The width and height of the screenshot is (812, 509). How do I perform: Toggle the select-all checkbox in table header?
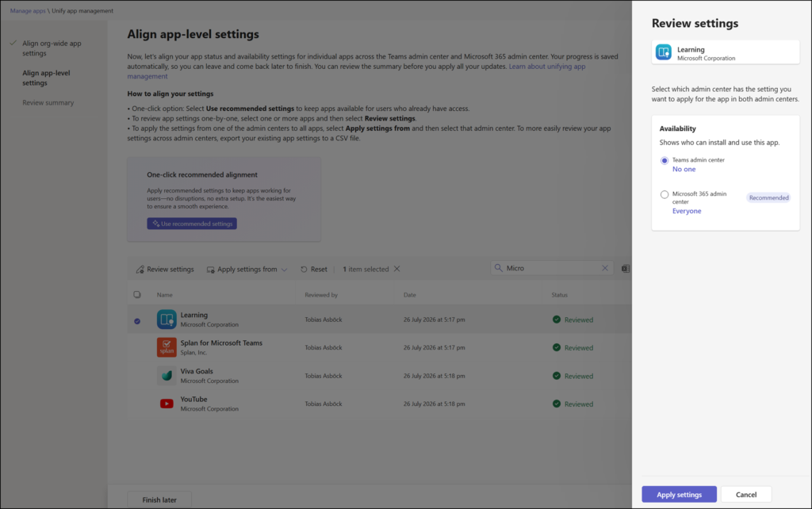pyautogui.click(x=137, y=295)
